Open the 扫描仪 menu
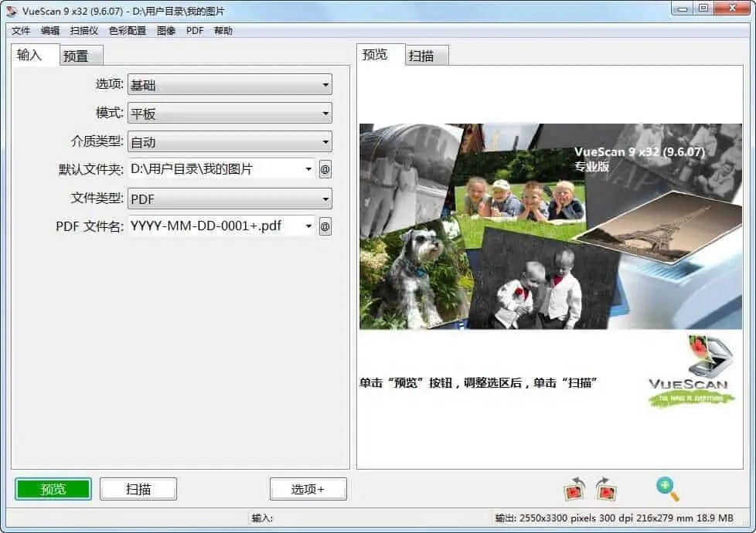Viewport: 756px width, 533px height. point(83,31)
